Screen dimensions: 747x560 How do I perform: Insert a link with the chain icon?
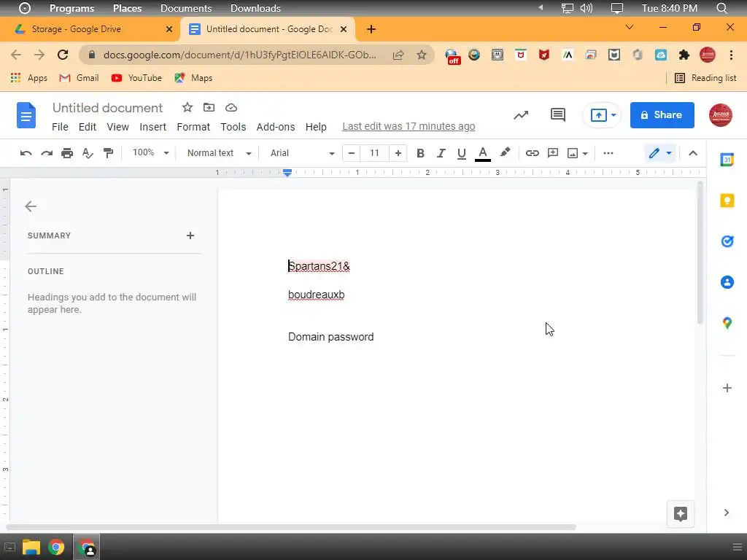pyautogui.click(x=532, y=153)
